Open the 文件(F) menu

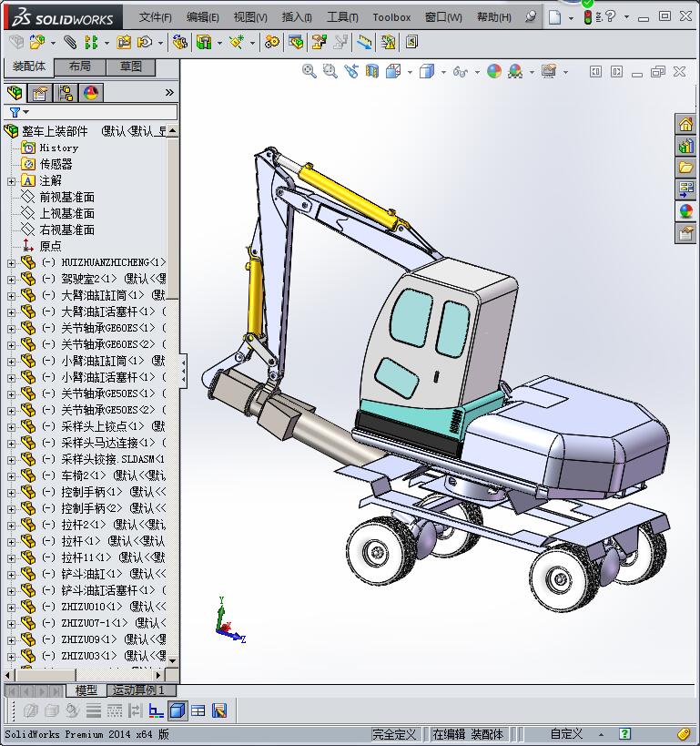point(155,17)
